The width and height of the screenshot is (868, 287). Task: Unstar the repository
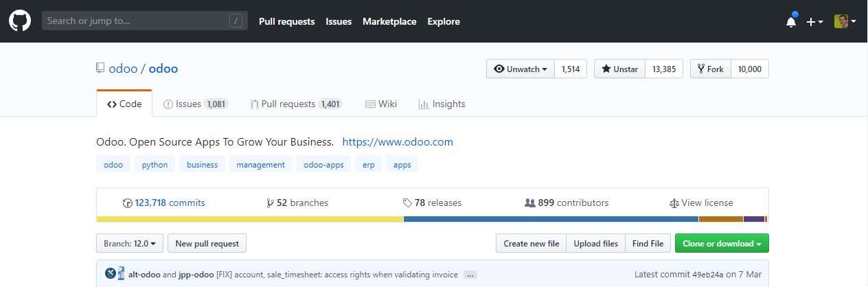[x=619, y=69]
